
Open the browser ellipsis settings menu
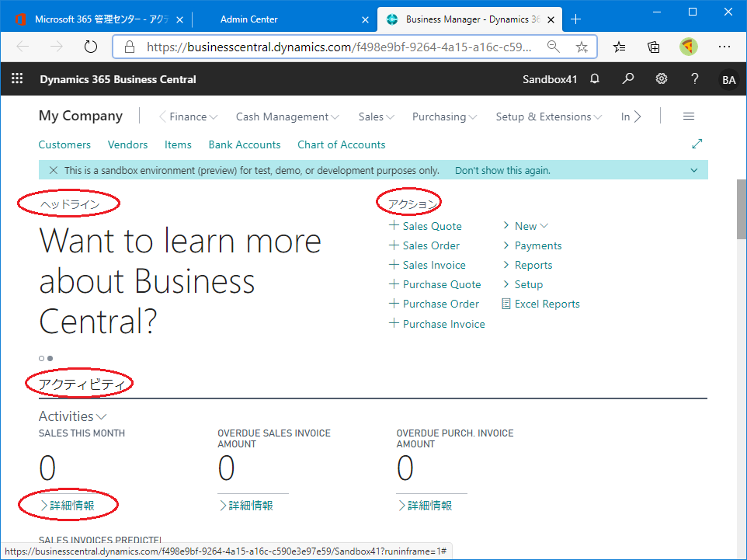(724, 47)
